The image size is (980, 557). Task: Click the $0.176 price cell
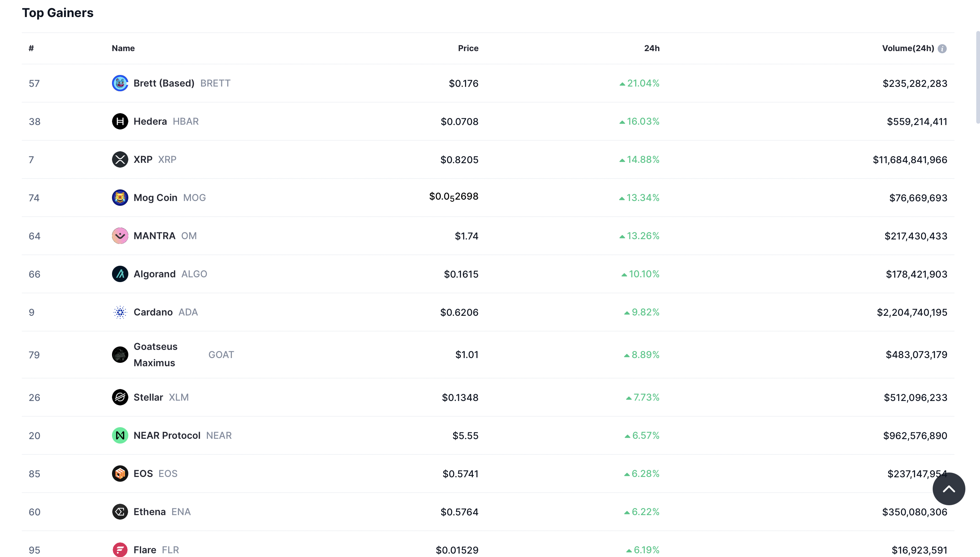[x=463, y=83]
